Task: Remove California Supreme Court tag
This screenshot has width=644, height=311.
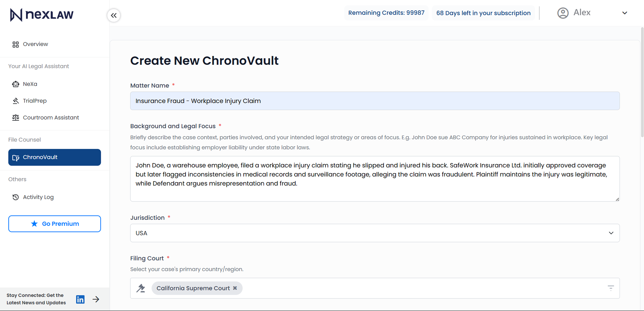Action: (235, 288)
